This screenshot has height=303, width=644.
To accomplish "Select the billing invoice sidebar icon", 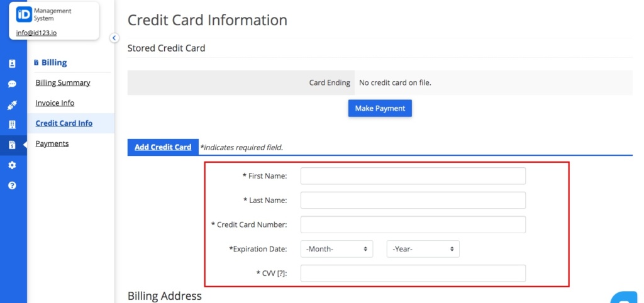I will click(12, 145).
